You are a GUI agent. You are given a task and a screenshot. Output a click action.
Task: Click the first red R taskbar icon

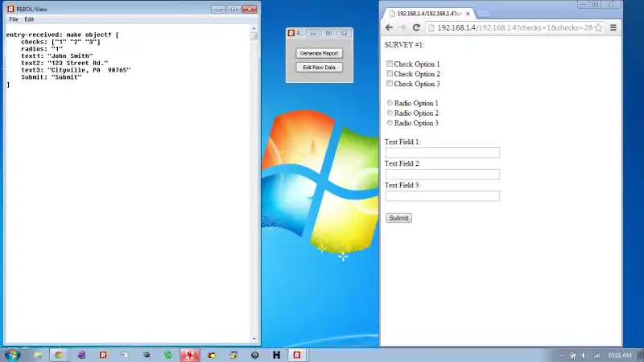[x=103, y=355]
